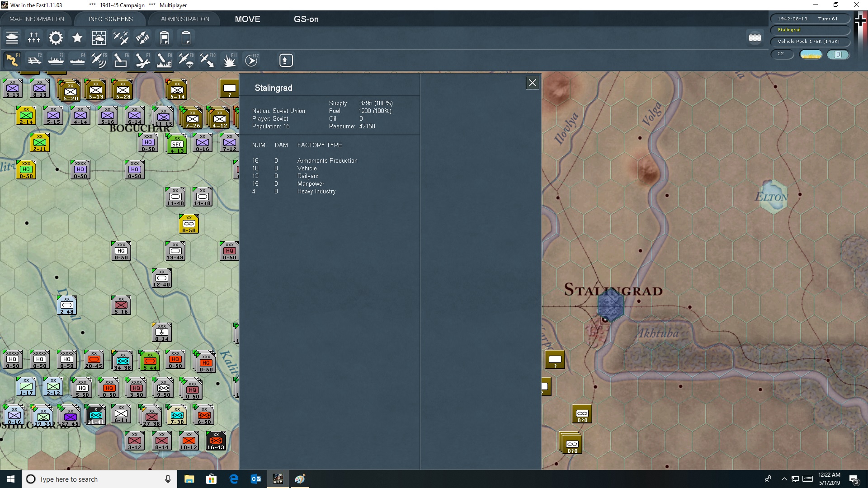Open the air doctrine planes icon

121,38
